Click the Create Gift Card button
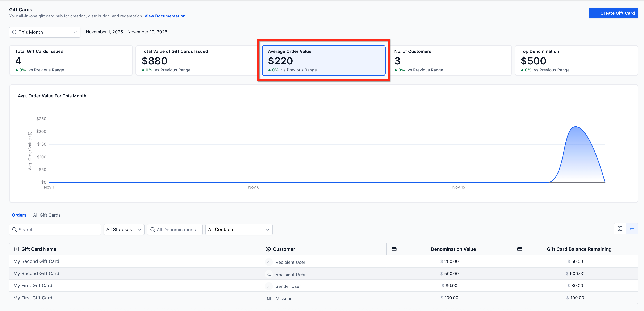This screenshot has width=644, height=311. coord(613,13)
